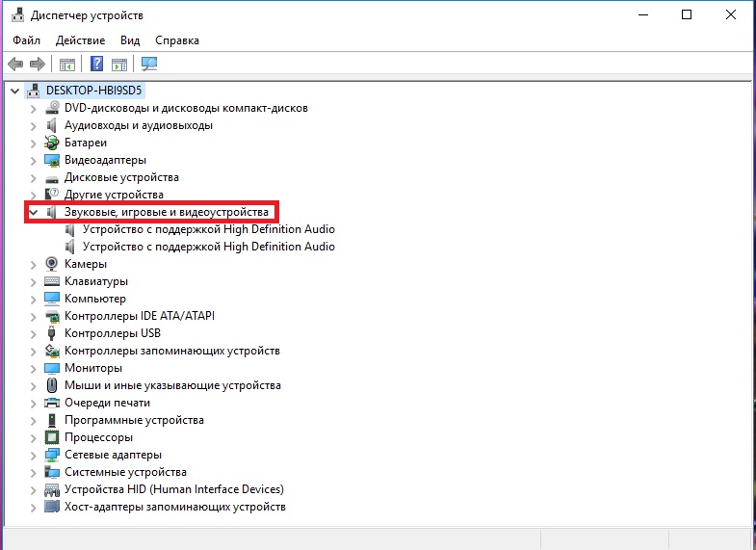
Task: Click the Батареи battery icon
Action: (x=52, y=143)
